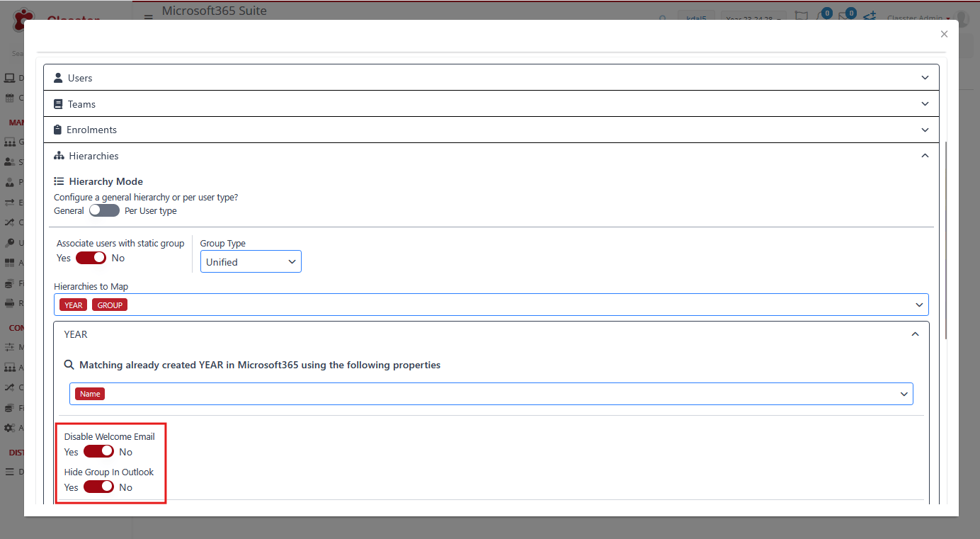This screenshot has width=980, height=539.
Task: Click the two-way arrows icon in sidebar
Action: [x=10, y=203]
